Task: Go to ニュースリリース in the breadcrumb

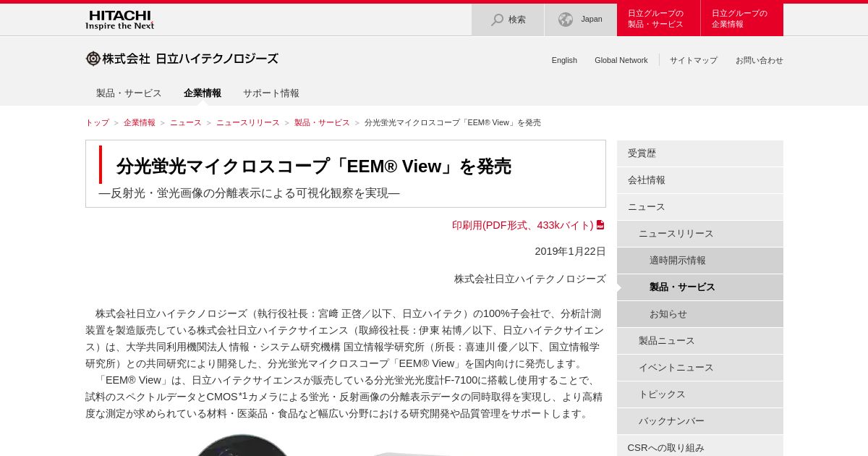Action: [x=248, y=123]
